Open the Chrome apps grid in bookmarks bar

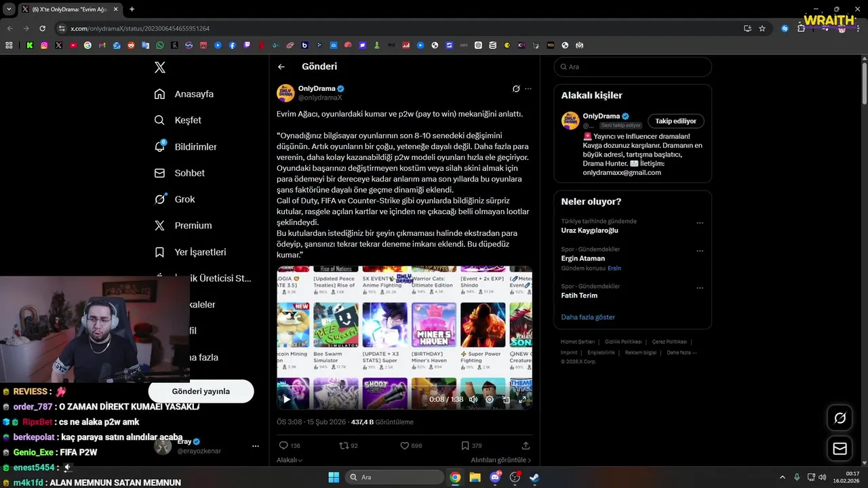[9, 45]
